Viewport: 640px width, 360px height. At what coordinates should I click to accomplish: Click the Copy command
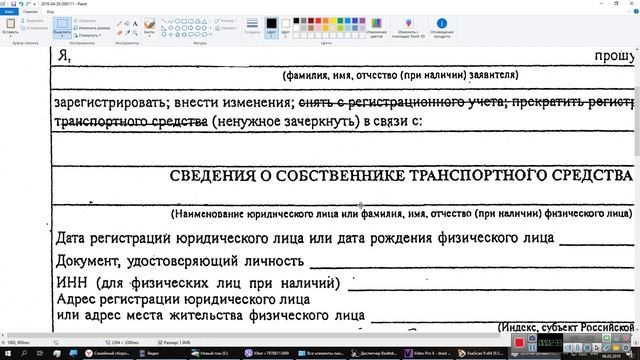[x=34, y=28]
